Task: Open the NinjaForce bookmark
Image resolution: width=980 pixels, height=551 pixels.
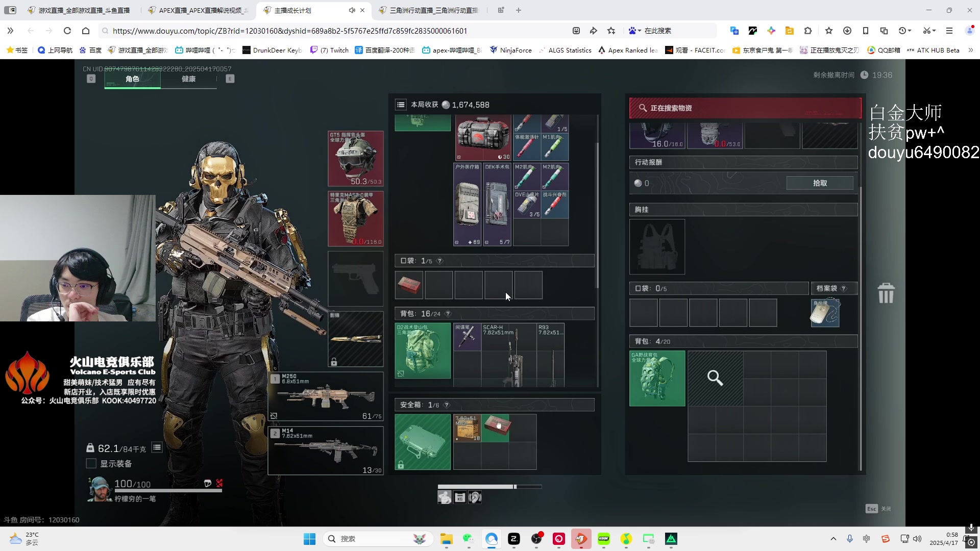Action: click(x=510, y=50)
